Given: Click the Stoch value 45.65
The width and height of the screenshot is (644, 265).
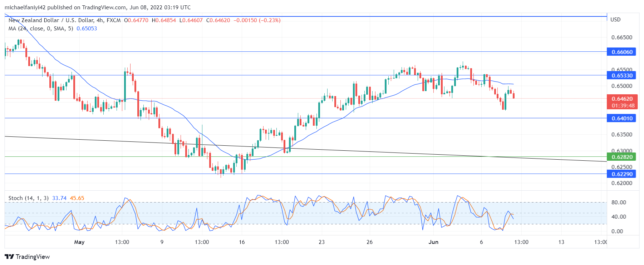Looking at the screenshot, I should (x=77, y=198).
